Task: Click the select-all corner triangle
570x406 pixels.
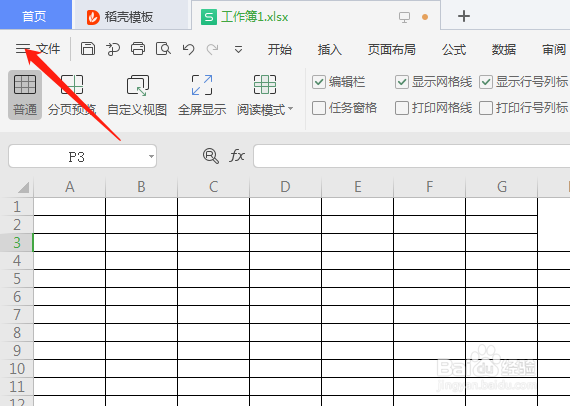Action: (23, 188)
